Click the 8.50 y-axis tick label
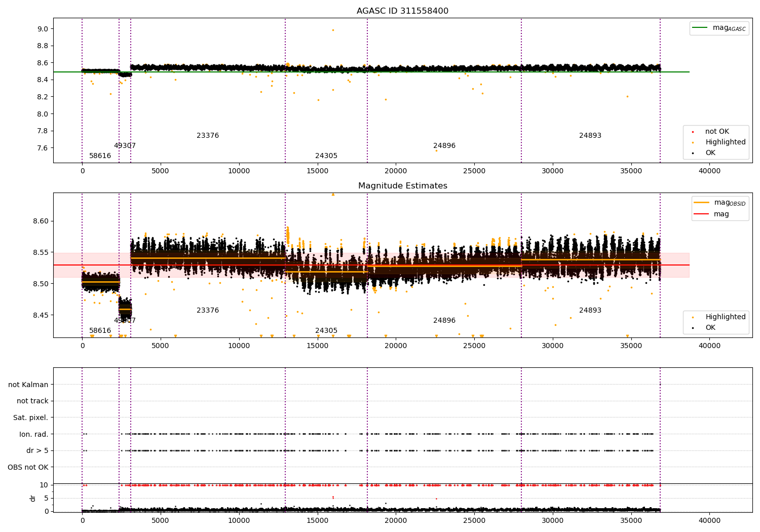Screen dimensions: 760x532 [41, 284]
